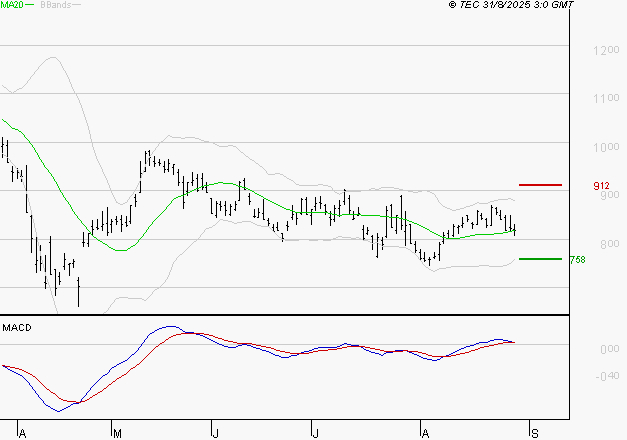The image size is (627, 440).
Task: Select the S month marker on time axis
Action: 534,433
